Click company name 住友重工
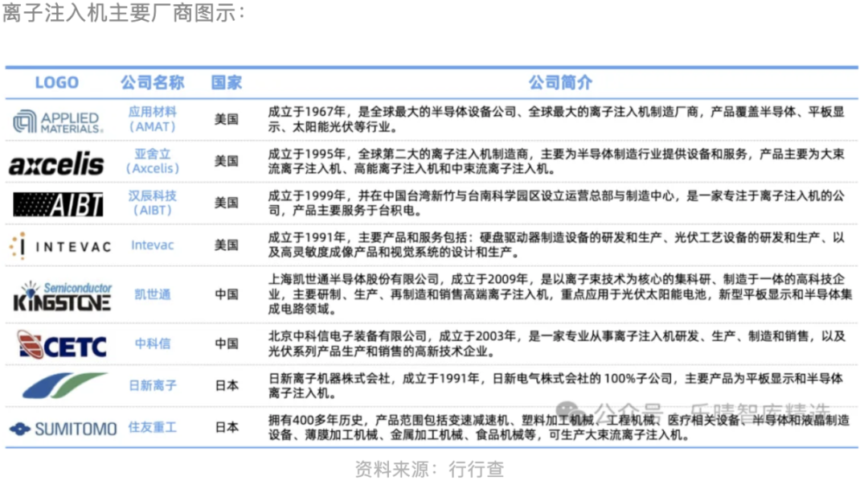The height and width of the screenshot is (489, 868). pyautogui.click(x=152, y=427)
